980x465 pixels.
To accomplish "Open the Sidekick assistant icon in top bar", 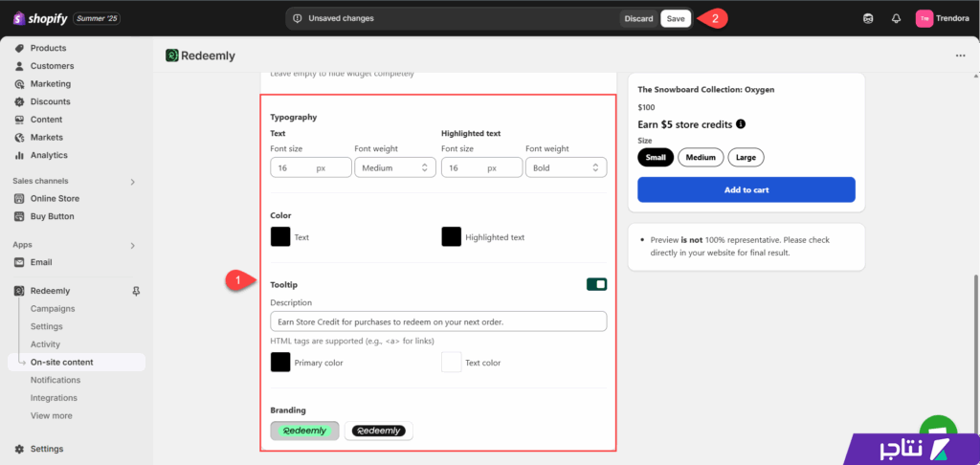I will coord(868,19).
